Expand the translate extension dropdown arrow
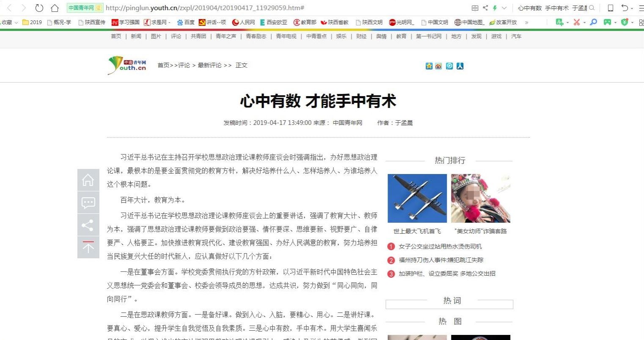 coord(567,22)
